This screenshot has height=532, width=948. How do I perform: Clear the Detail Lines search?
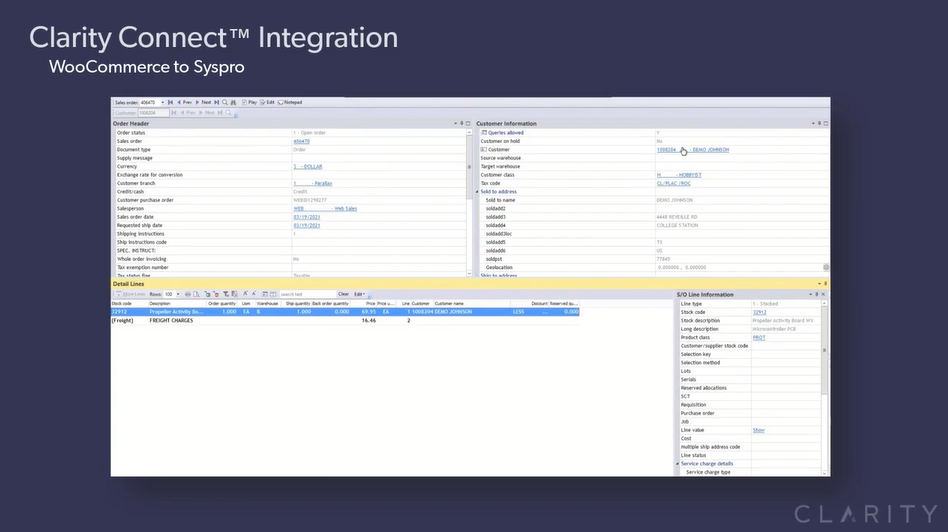(343, 294)
